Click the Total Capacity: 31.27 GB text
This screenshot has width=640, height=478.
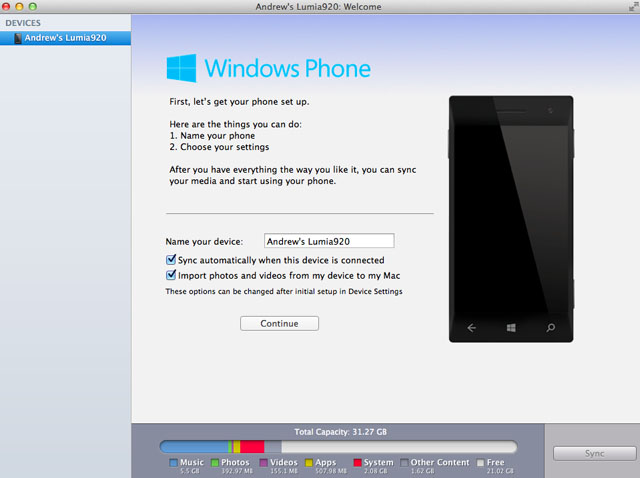(x=340, y=431)
